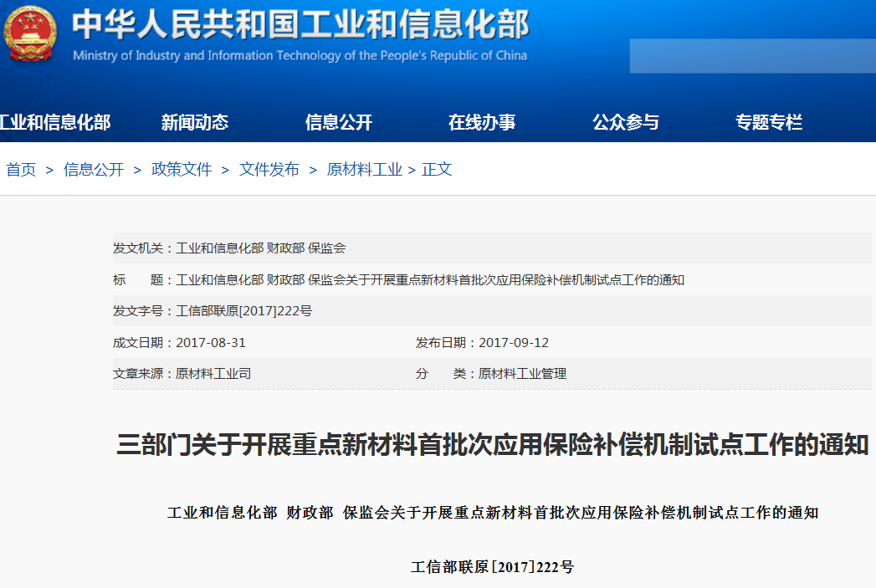
Task: Click the 正文 breadcrumb item
Action: pos(438,169)
